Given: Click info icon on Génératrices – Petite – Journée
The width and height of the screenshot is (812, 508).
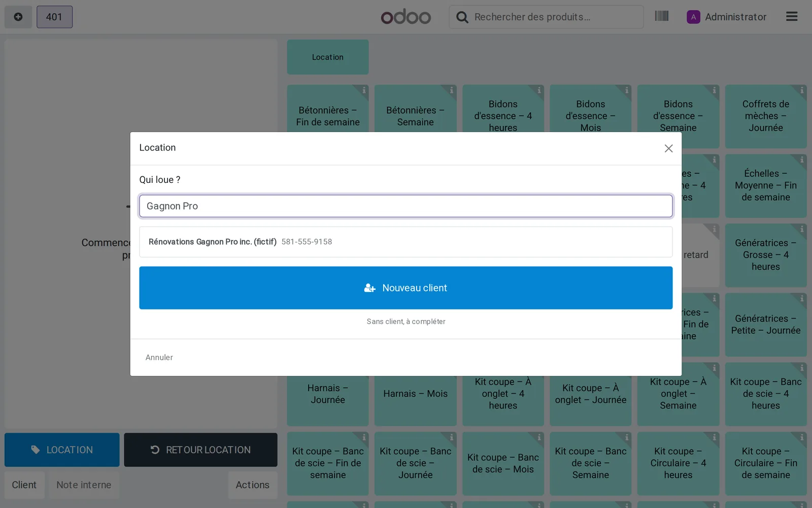Looking at the screenshot, I should tap(802, 299).
